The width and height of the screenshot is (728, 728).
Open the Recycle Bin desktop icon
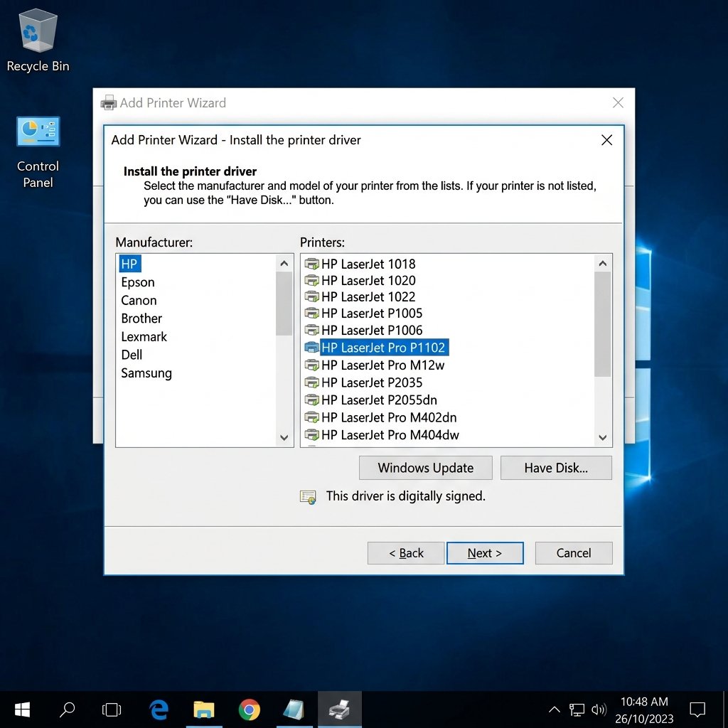(x=38, y=41)
